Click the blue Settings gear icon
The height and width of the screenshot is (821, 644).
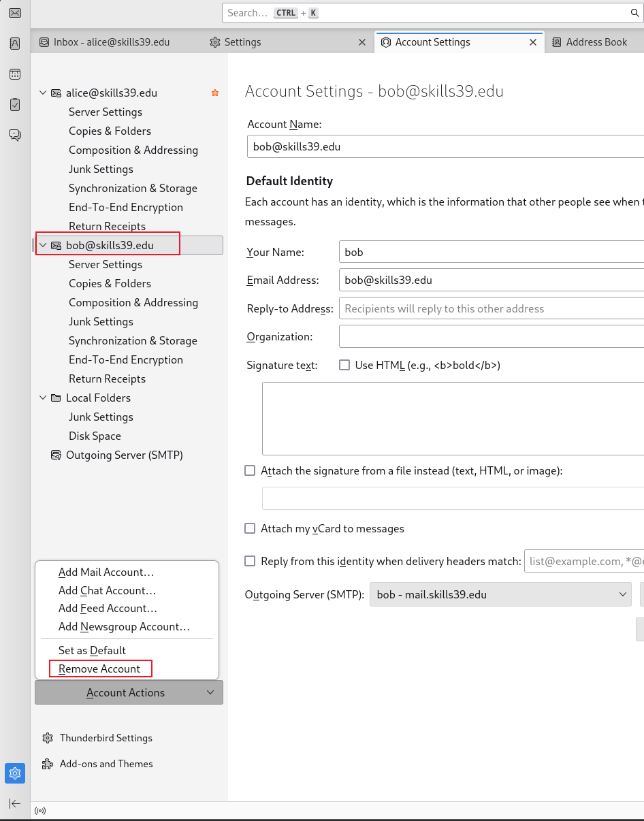tap(15, 773)
